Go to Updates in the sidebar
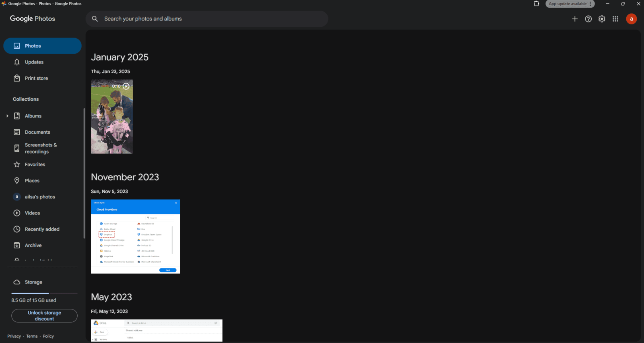This screenshot has height=343, width=644. (42, 62)
